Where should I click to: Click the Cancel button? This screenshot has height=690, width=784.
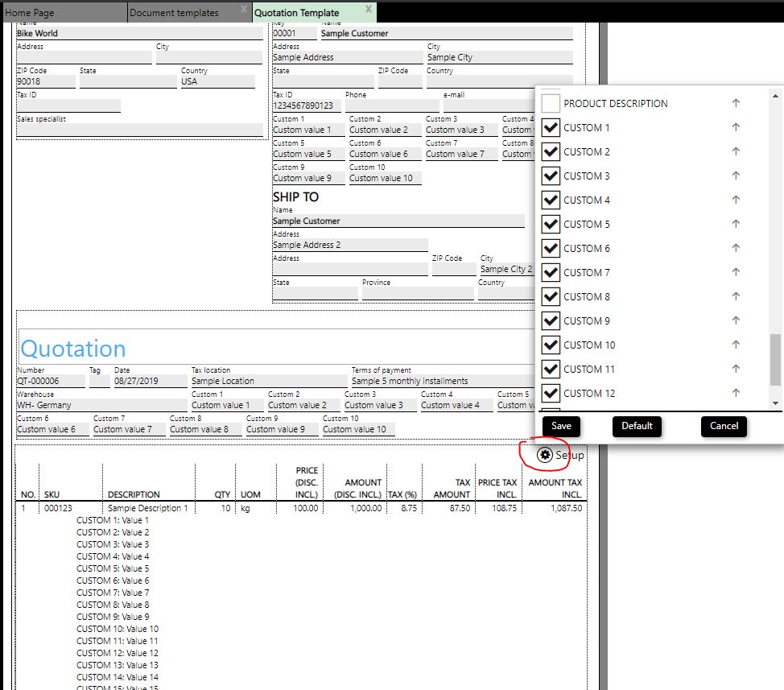[x=724, y=426]
